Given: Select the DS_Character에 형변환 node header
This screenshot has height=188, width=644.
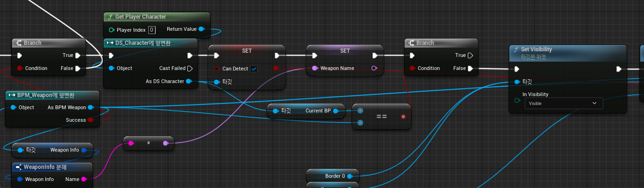Looking at the screenshot, I should tap(150, 43).
